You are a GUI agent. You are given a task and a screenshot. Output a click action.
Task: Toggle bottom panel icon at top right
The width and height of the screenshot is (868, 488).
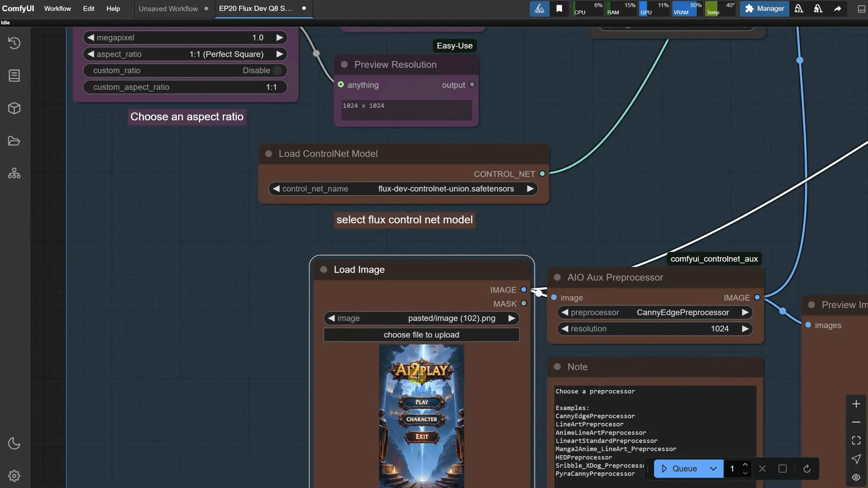[861, 9]
